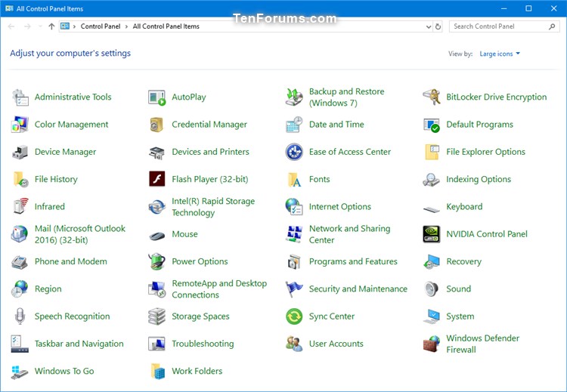Open the Windows Defender Firewall icon

pyautogui.click(x=432, y=344)
